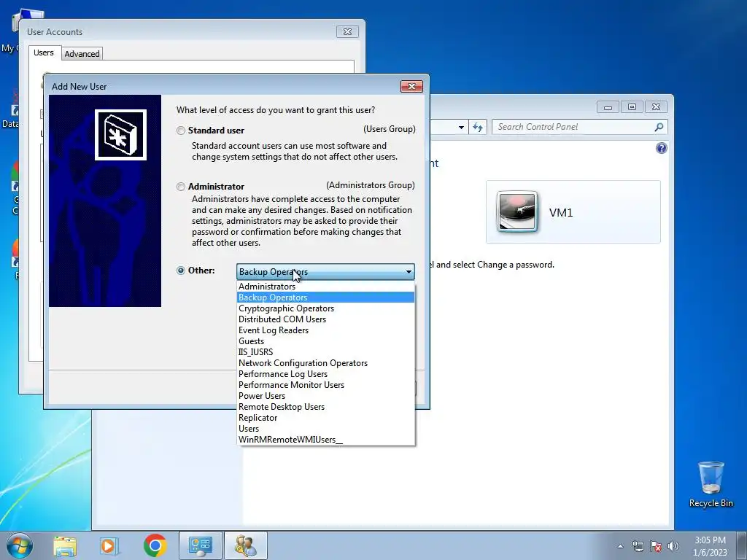
Task: Choose Performance Monitor Users group
Action: pos(325,385)
